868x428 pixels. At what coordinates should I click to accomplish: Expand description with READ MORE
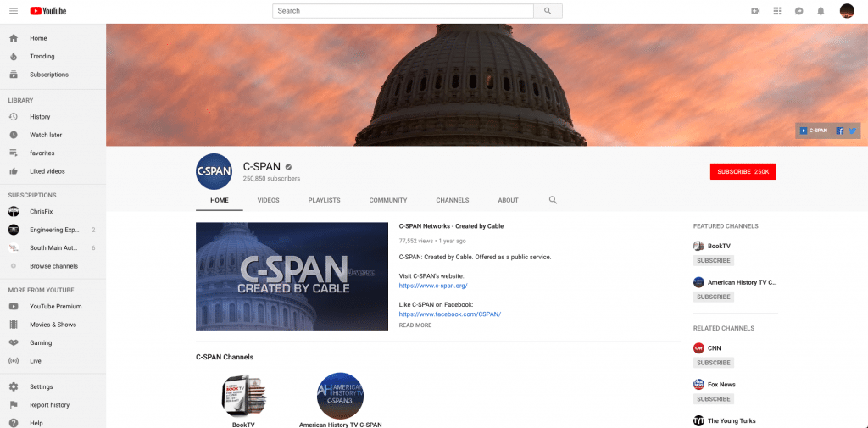(x=415, y=325)
